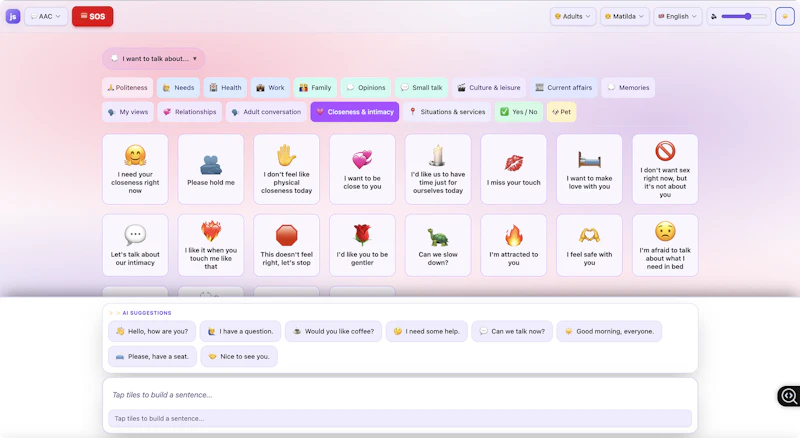Image resolution: width=800 pixels, height=438 pixels.
Task: Tap fire 'I'm attracted to you' tile
Action: pyautogui.click(x=514, y=245)
